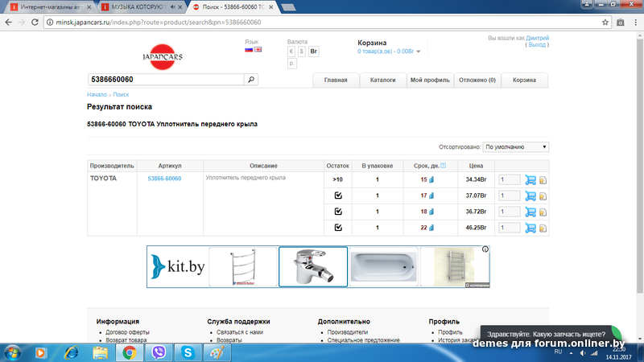Viewport: 644px width, 362px height.
Task: Open Viber from the Windows taskbar
Action: 158,352
